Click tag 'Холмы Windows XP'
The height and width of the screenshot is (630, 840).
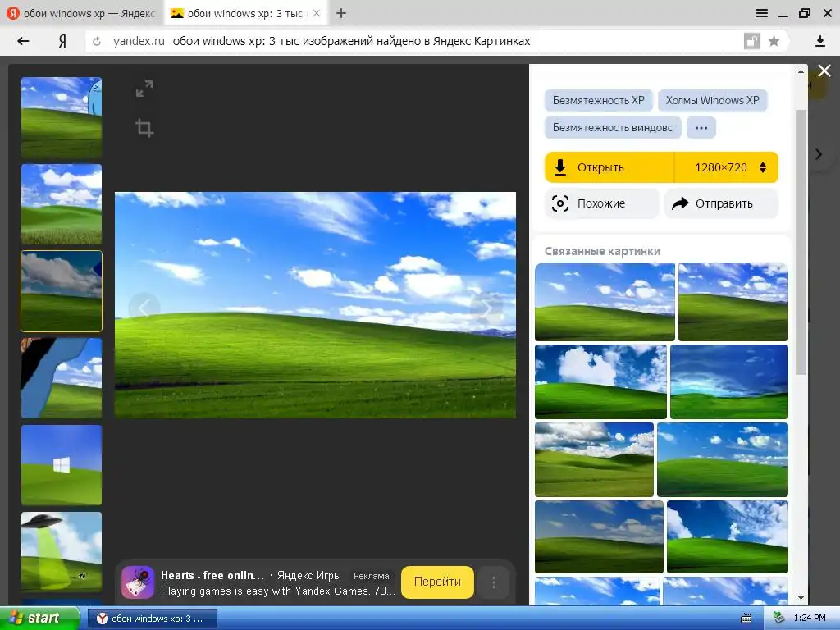click(x=713, y=100)
